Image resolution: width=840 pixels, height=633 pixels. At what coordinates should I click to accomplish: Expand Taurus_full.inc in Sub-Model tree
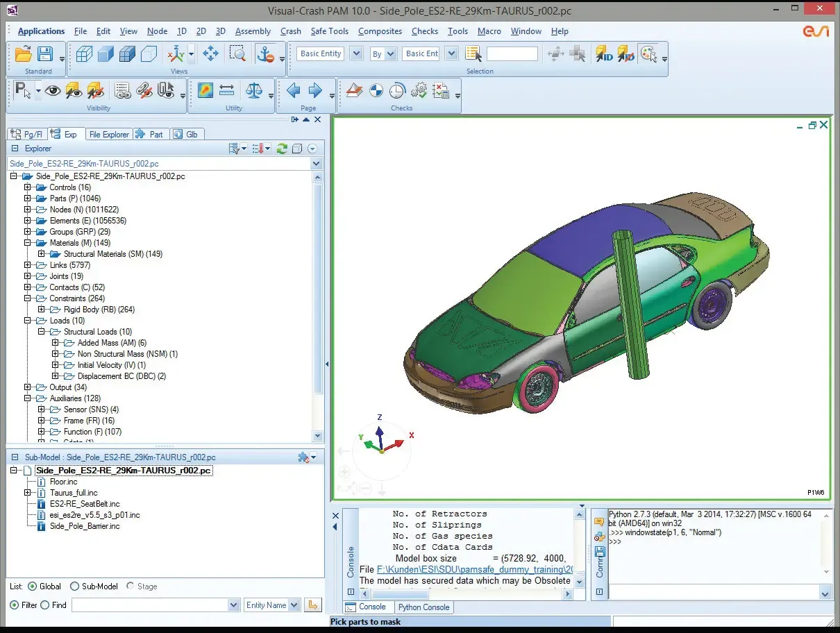[28, 493]
